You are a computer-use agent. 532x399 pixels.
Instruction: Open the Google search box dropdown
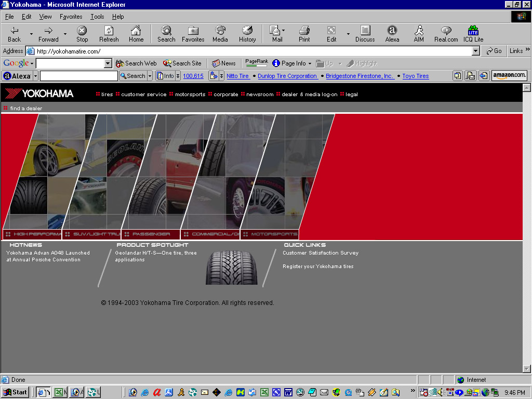click(108, 63)
